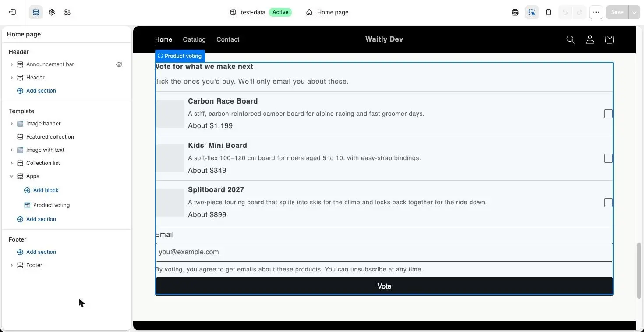
Task: Click the redo arrow icon
Action: 579,12
